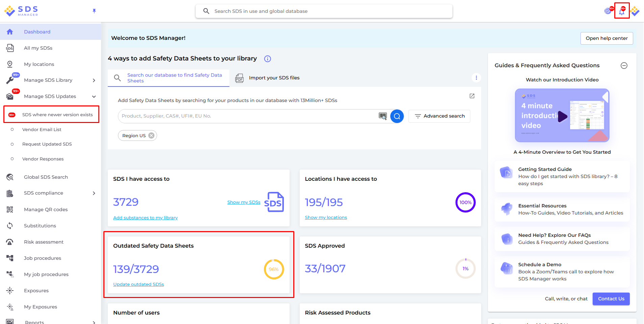Click the All my SDSs sidebar icon
Viewport: 644px width, 324px height.
pos(10,48)
